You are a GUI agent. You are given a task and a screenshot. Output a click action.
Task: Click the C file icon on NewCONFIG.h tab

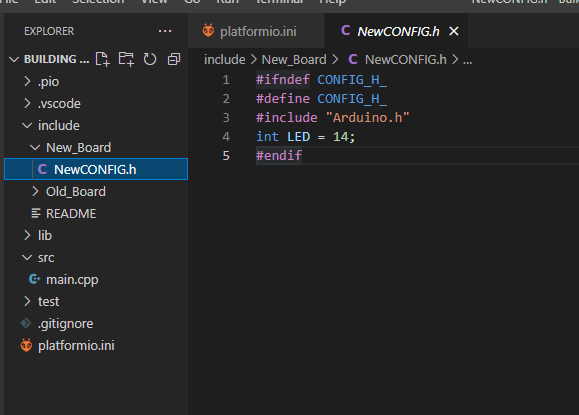point(346,31)
